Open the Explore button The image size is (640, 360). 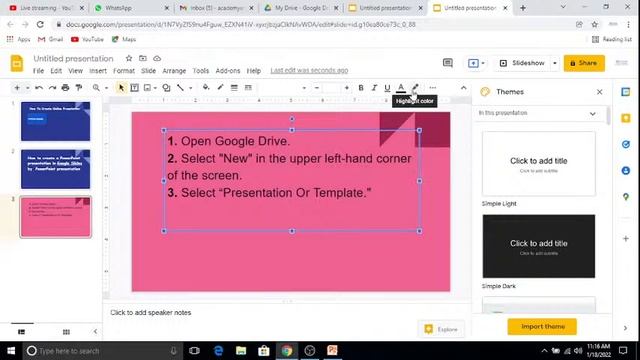click(x=441, y=329)
